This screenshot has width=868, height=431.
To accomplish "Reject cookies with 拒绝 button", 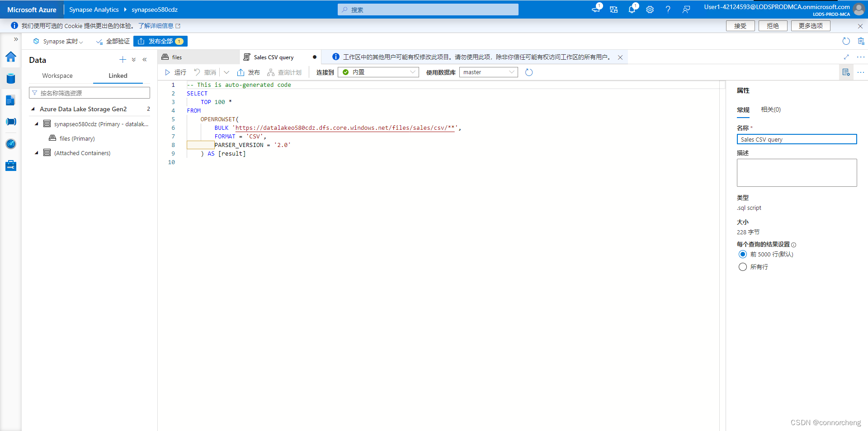I will 773,26.
